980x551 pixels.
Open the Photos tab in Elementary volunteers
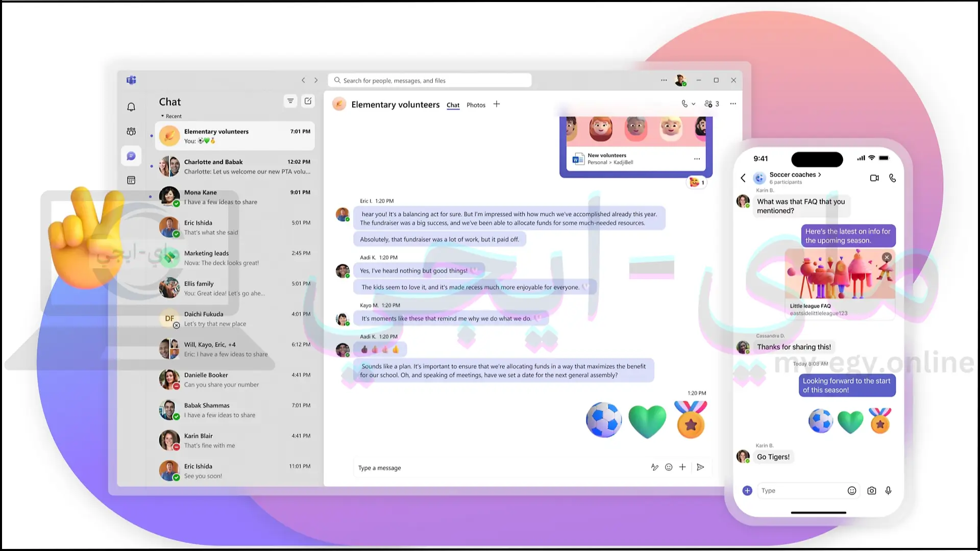475,104
